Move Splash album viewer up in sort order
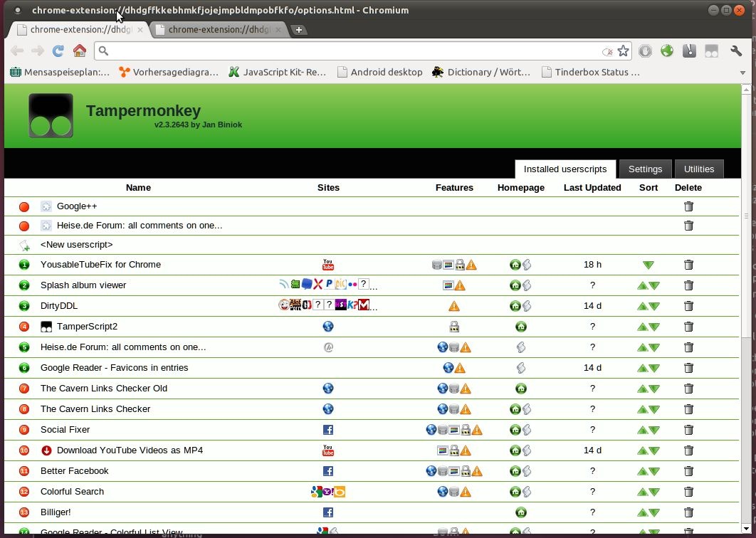Screen dimensions: 756x538 [642, 286]
